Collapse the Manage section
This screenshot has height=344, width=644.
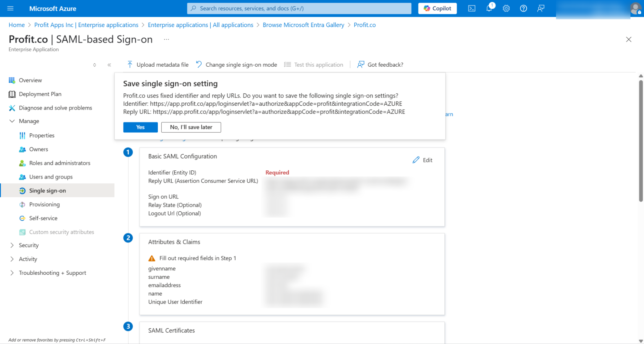click(12, 121)
